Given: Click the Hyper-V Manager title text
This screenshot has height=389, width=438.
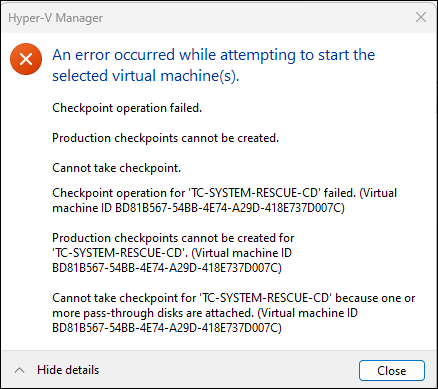Looking at the screenshot, I should pyautogui.click(x=55, y=18).
